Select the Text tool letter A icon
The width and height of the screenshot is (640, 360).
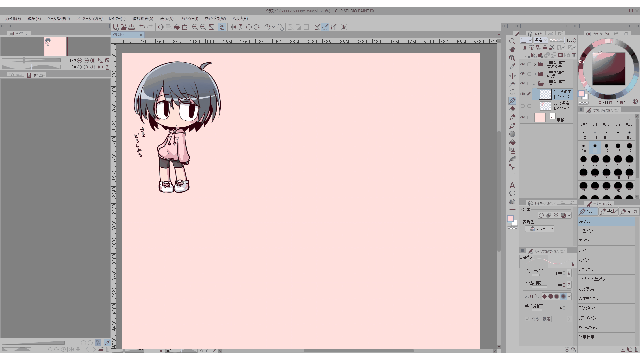[512, 185]
